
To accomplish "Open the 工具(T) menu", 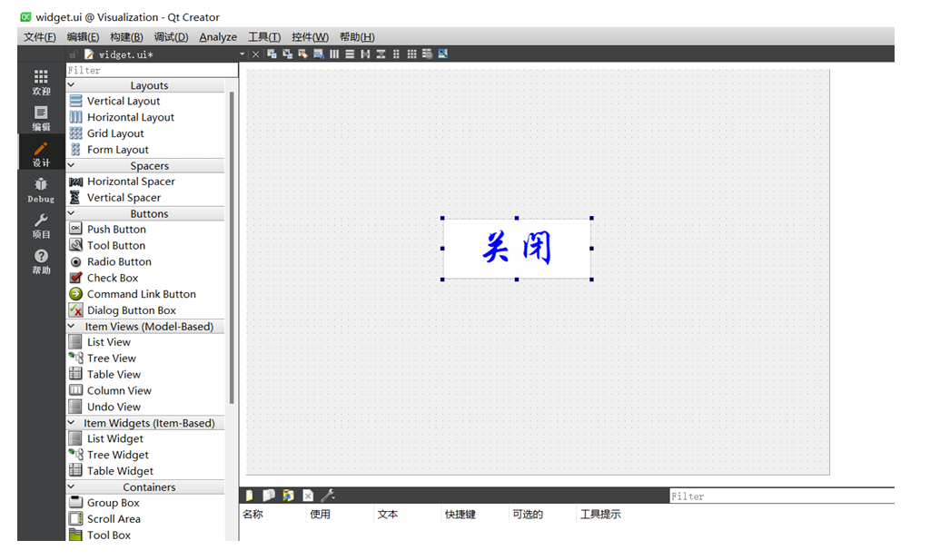I will [264, 36].
